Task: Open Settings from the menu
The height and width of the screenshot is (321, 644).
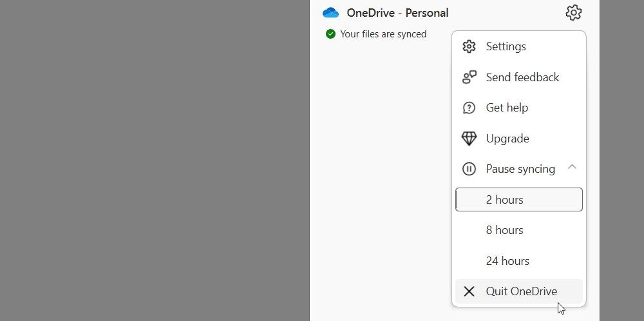Action: coord(506,46)
